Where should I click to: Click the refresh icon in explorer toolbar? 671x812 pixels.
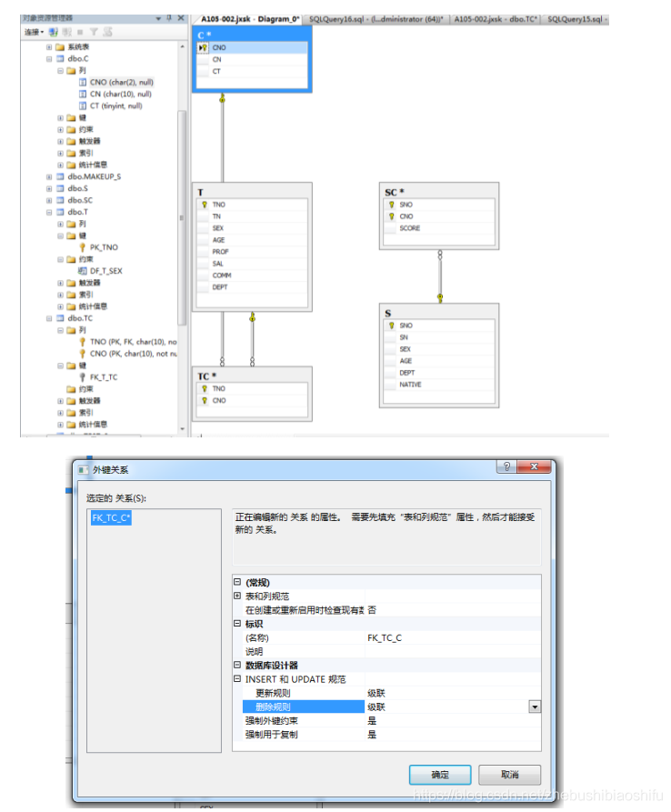[x=107, y=32]
